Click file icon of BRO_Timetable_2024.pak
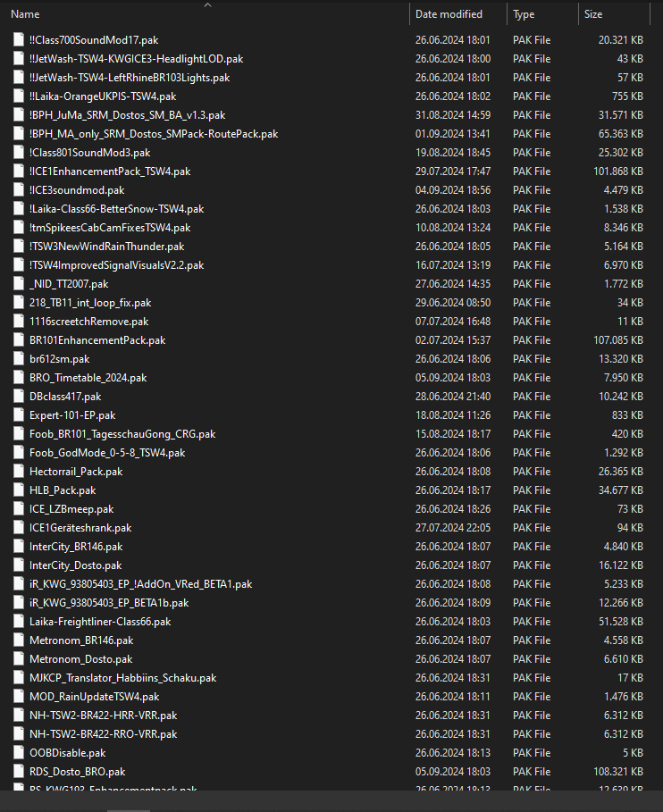This screenshot has width=663, height=812. point(19,378)
